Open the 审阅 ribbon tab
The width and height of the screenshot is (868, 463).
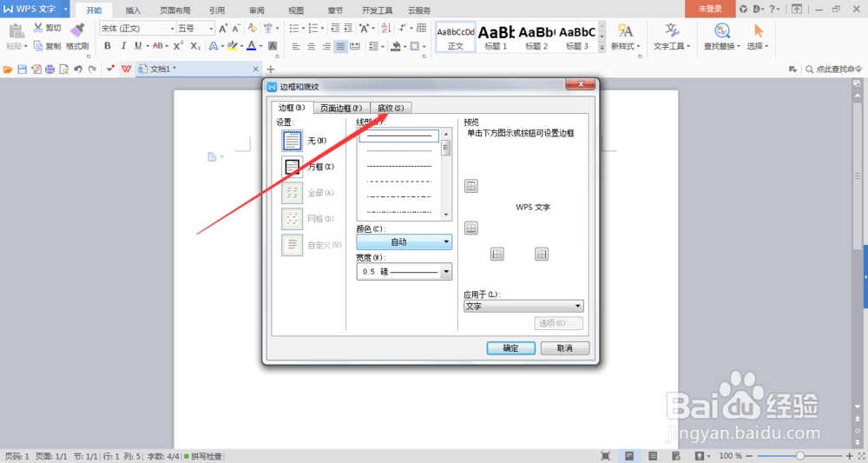pyautogui.click(x=256, y=10)
